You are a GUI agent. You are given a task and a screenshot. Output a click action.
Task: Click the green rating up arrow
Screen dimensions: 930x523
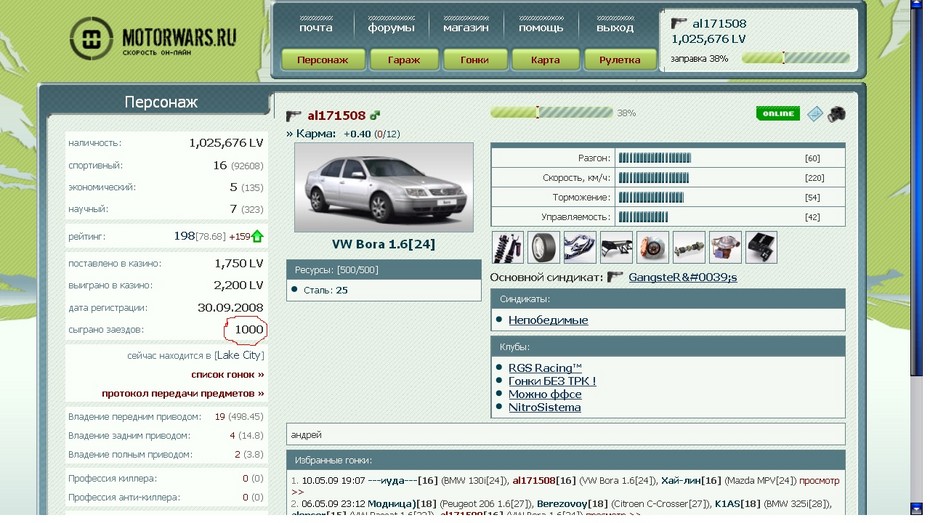point(257,236)
